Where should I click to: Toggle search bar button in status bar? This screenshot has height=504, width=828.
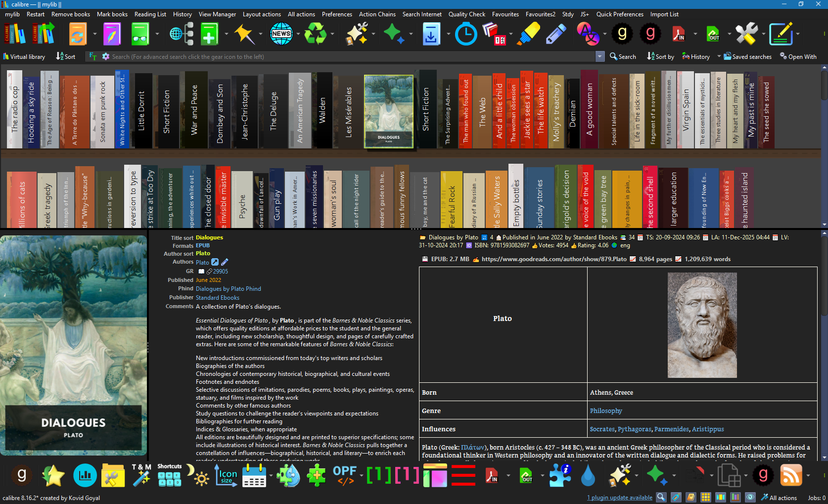click(661, 497)
